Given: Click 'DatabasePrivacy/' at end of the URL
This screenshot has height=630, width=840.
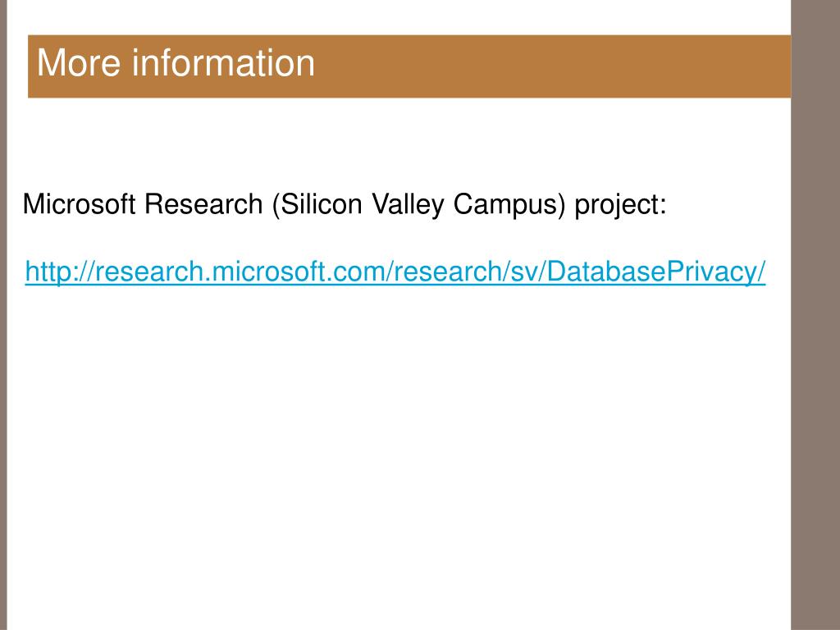Looking at the screenshot, I should tap(656, 272).
